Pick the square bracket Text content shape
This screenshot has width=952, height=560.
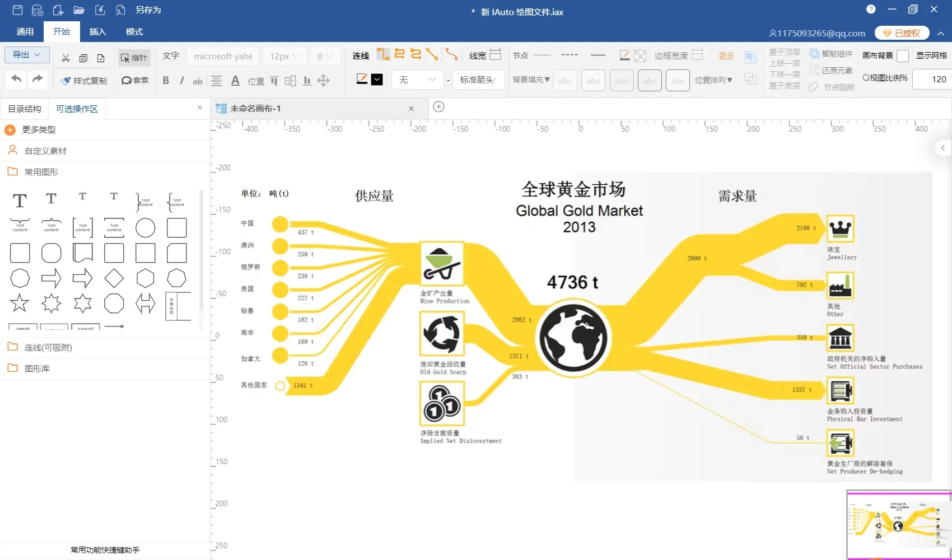(x=82, y=228)
